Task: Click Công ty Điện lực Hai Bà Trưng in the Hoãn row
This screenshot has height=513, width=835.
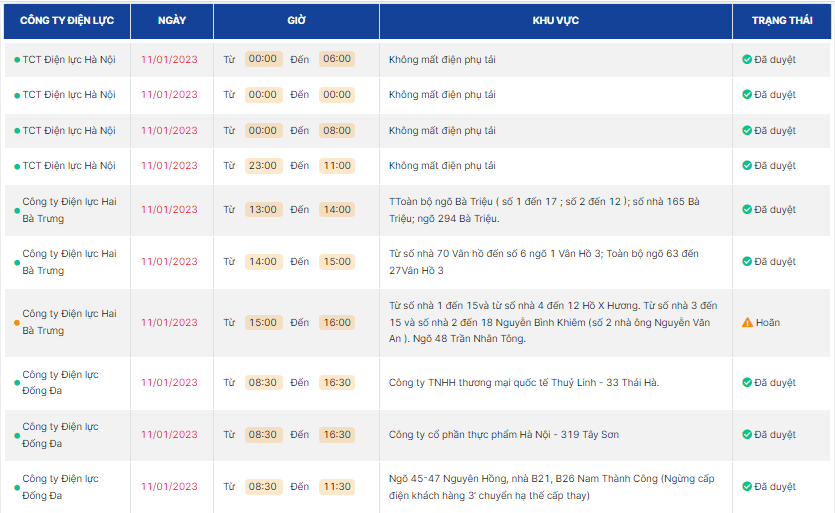Action: click(69, 322)
